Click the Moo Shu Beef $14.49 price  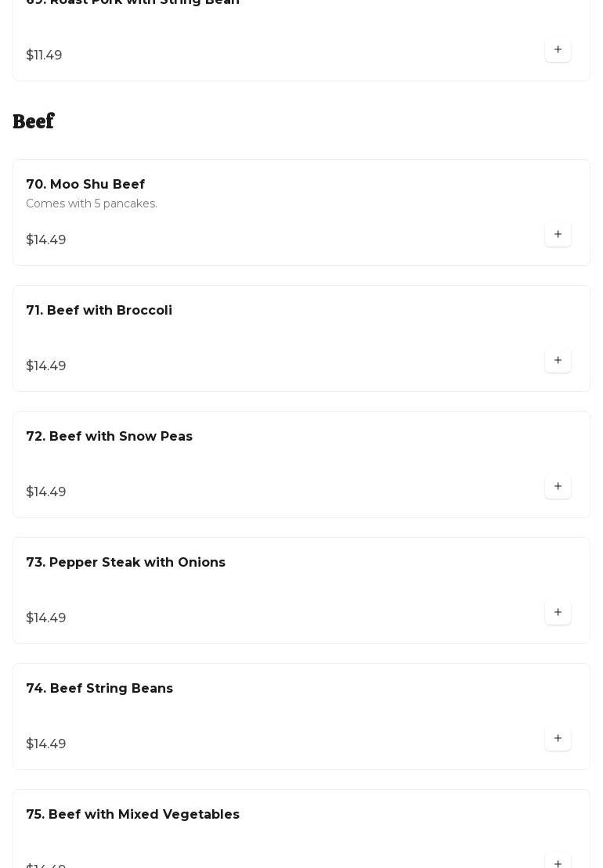pos(46,240)
